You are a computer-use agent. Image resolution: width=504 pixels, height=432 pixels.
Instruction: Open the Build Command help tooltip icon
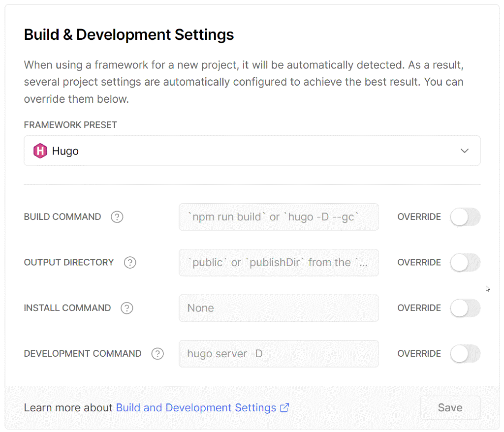click(117, 217)
